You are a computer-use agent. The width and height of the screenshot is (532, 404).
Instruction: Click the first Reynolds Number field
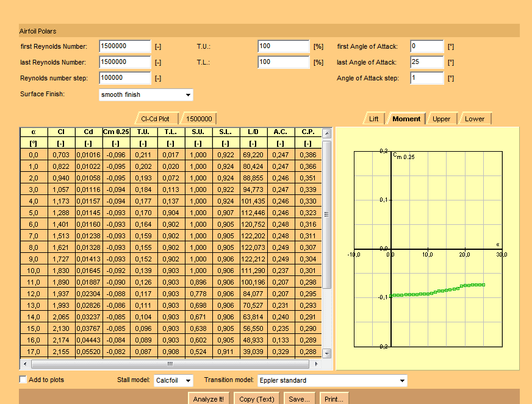tap(124, 46)
